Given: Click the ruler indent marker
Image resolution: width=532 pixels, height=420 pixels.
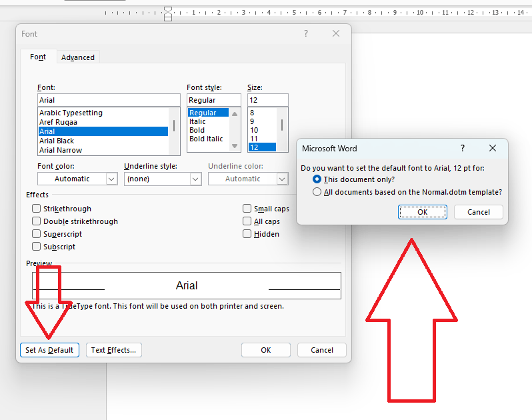Looking at the screenshot, I should click(x=168, y=14).
